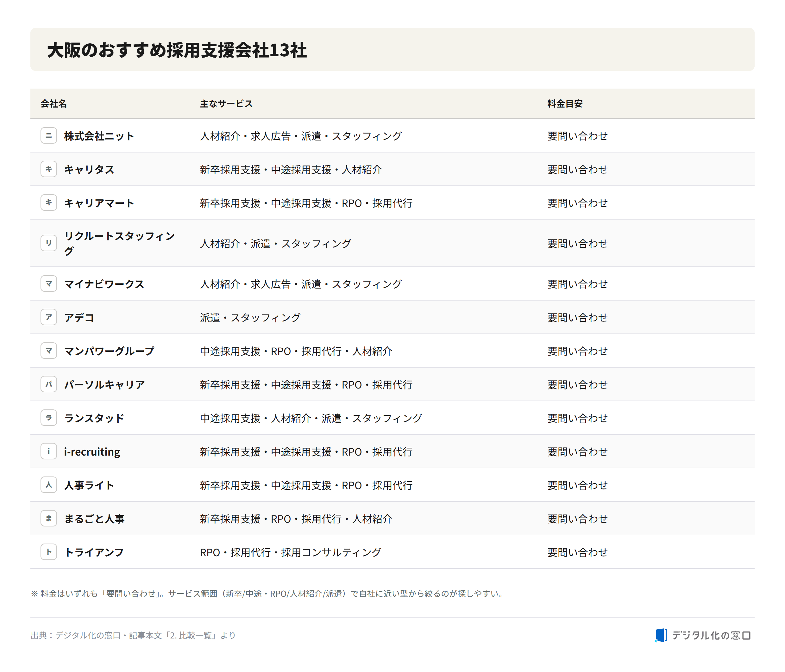Click RPO・採用代行・採用コンサルティング in トライアンフ row
This screenshot has width=785, height=672.
pyautogui.click(x=291, y=552)
